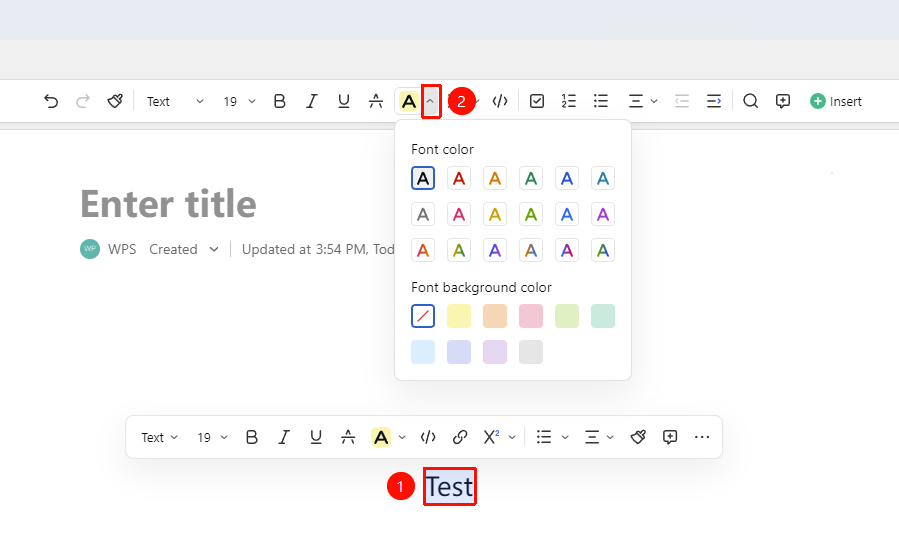The height and width of the screenshot is (556, 899).
Task: Open the Created dropdown beside WPS
Action: tap(184, 249)
